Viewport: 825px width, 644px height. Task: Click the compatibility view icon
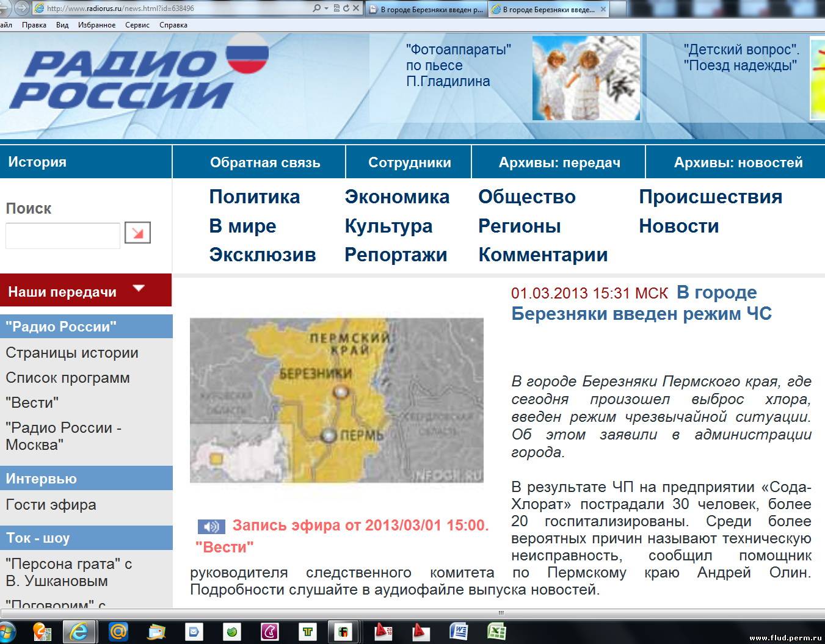tap(336, 9)
